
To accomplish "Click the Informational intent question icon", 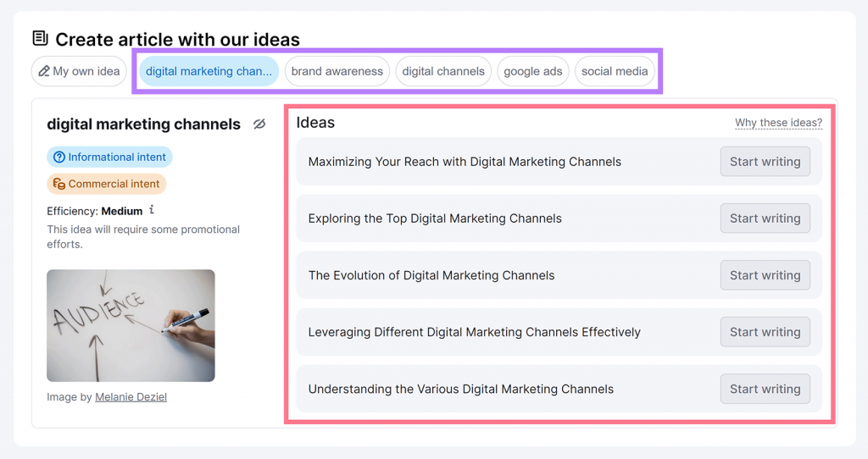I will (x=59, y=157).
